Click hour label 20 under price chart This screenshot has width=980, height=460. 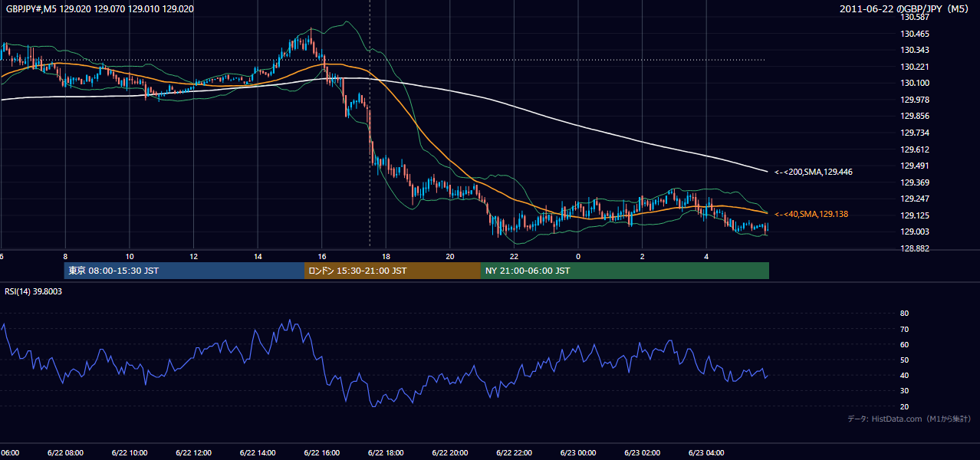450,256
